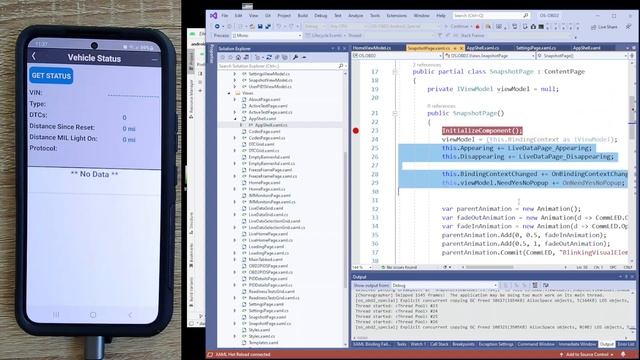Click the Search Solution Explorer field
Screen dimensions: 640x360
coord(281,66)
